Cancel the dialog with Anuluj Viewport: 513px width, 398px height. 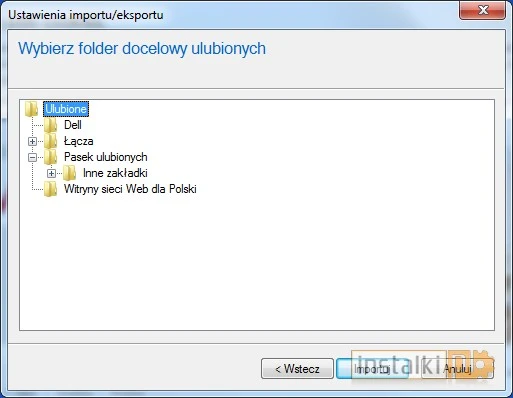click(x=457, y=369)
